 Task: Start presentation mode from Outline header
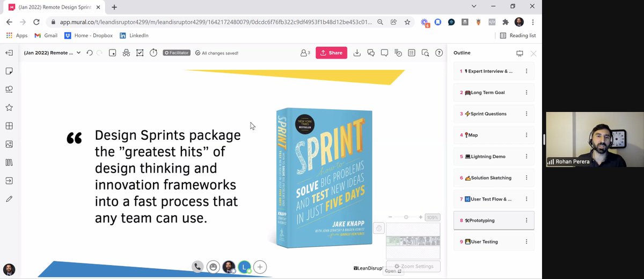point(519,53)
